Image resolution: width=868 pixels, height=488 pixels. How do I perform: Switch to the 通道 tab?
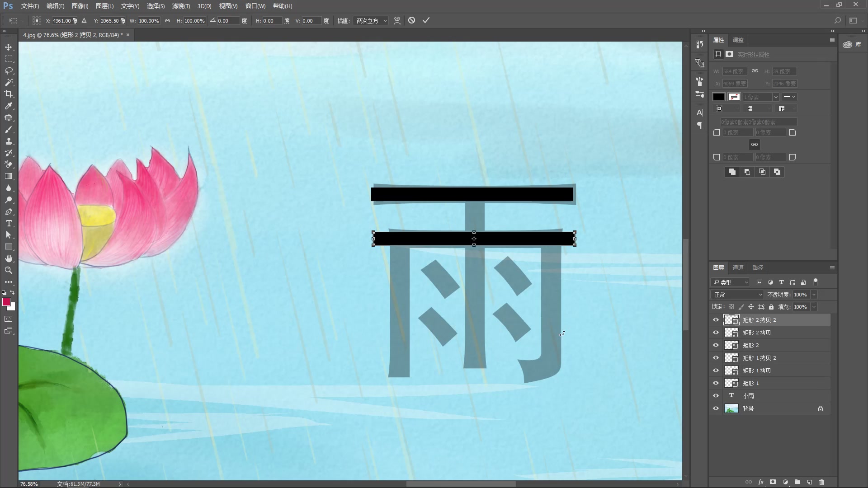[738, 267]
